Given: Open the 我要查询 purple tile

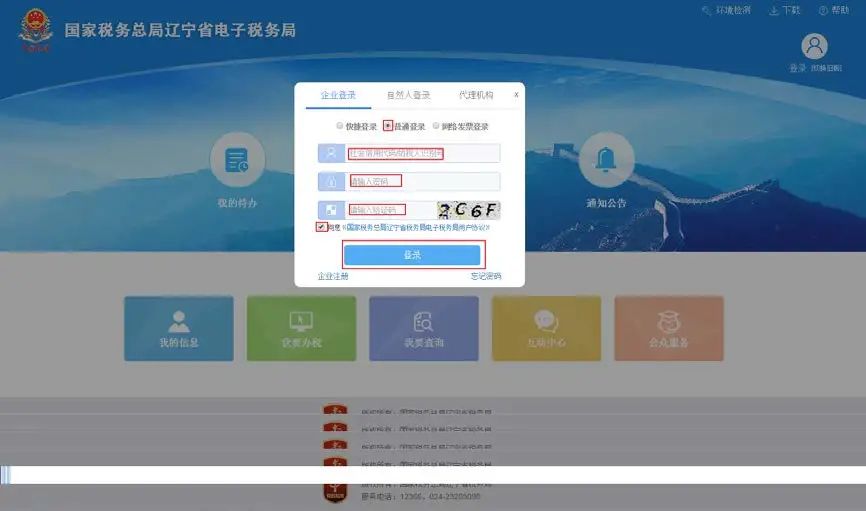Looking at the screenshot, I should [424, 329].
